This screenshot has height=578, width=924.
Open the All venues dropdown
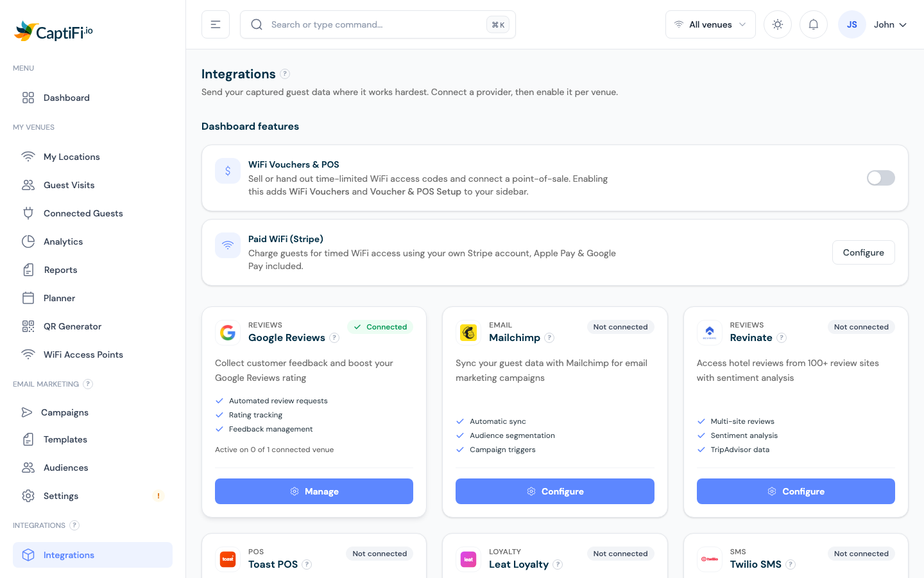pos(710,24)
